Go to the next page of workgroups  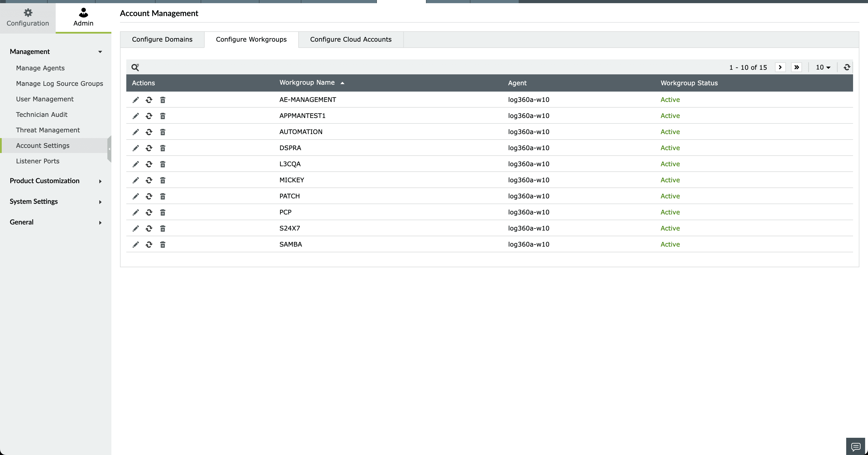click(x=780, y=67)
